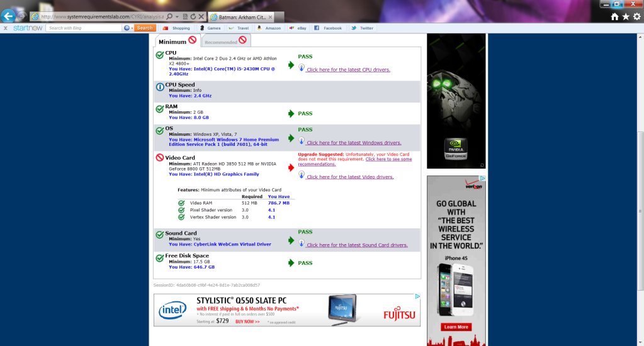644x346 pixels.
Task: Open the latest Video drivers link
Action: 350,177
